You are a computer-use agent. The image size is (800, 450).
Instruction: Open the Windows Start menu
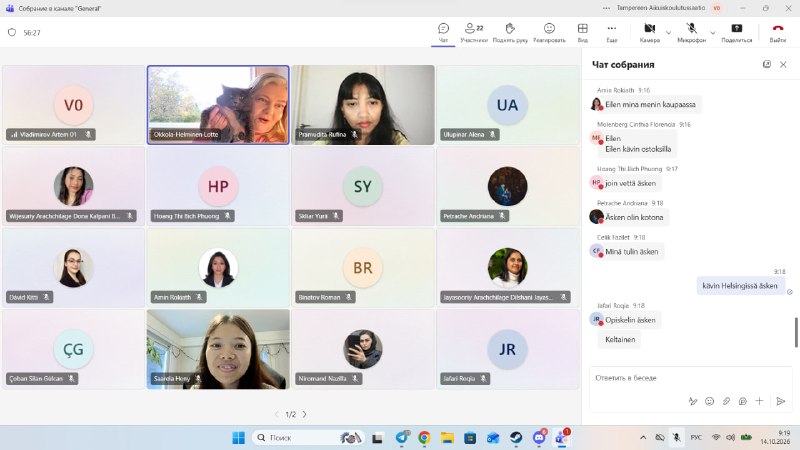pyautogui.click(x=238, y=437)
